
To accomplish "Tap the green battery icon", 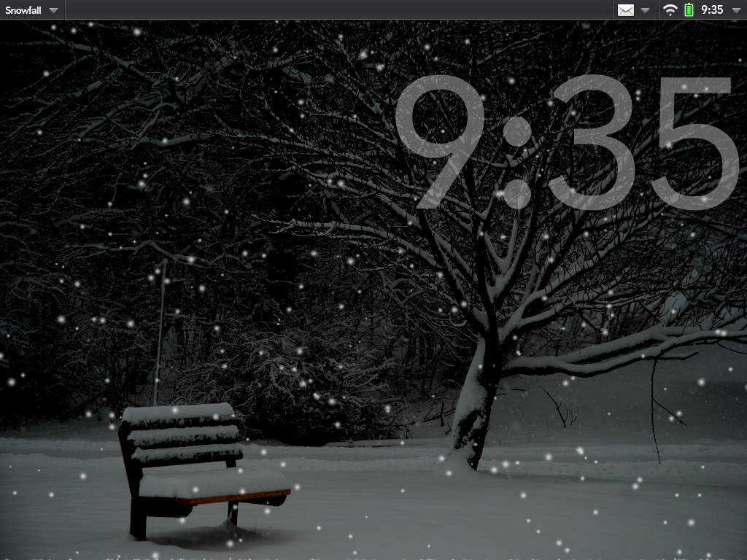I will (x=689, y=10).
